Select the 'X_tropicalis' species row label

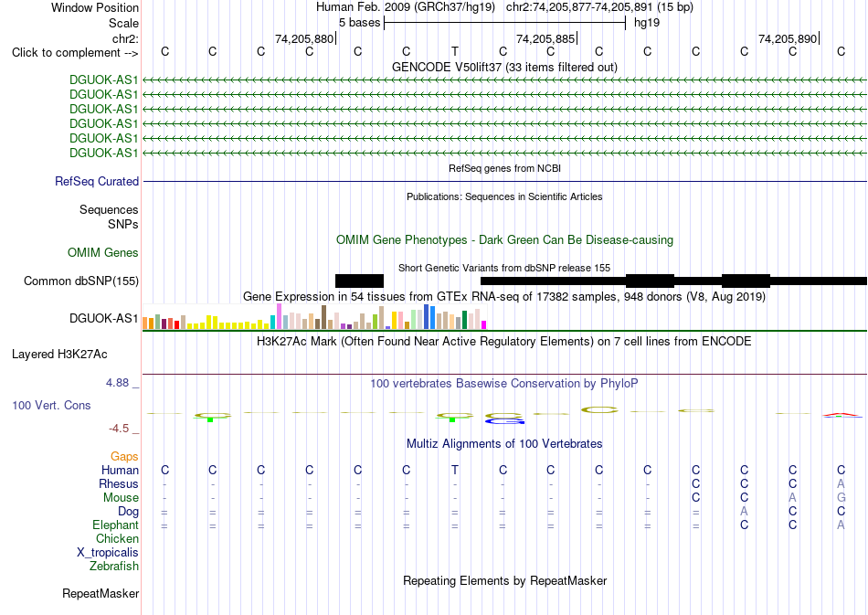click(108, 553)
